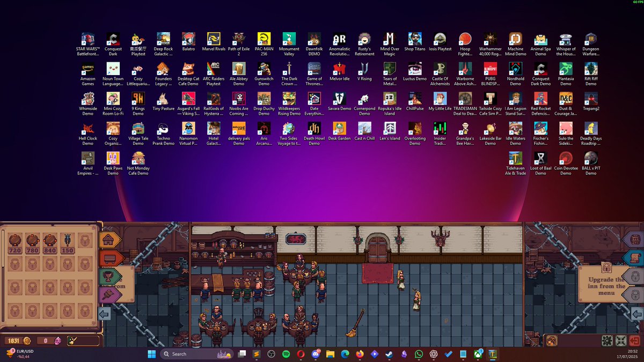Open the scroll tab on the right panel
Viewport: 644px width, 362px height.
click(x=634, y=258)
